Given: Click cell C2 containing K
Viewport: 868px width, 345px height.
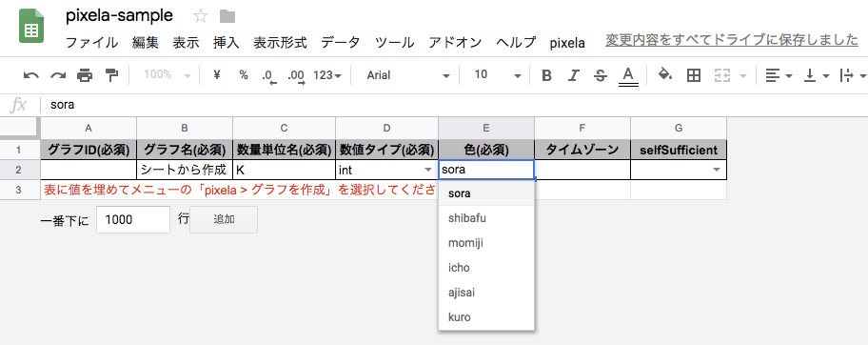Looking at the screenshot, I should (284, 170).
